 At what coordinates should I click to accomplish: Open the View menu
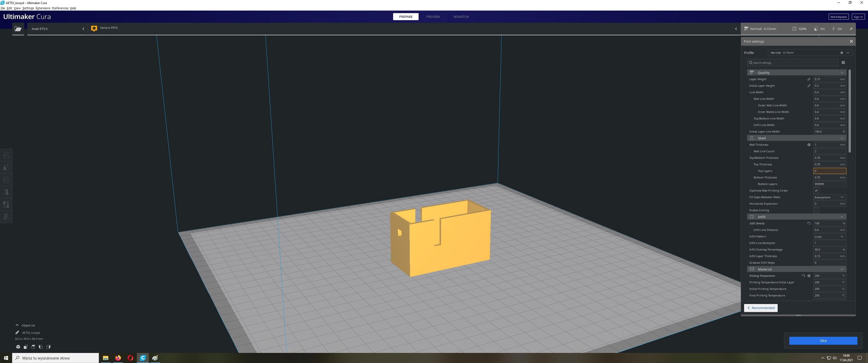[x=17, y=8]
